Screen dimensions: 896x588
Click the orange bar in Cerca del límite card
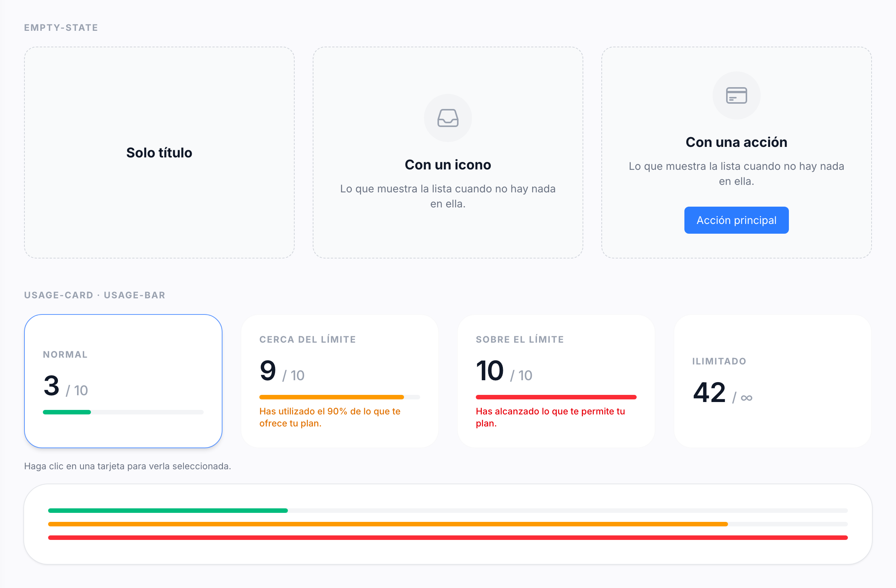tap(331, 397)
